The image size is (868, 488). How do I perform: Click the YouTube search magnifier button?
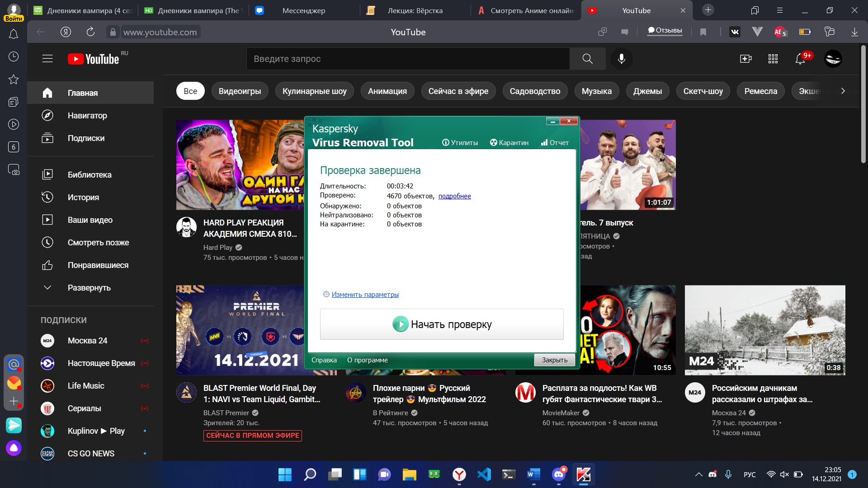(587, 59)
